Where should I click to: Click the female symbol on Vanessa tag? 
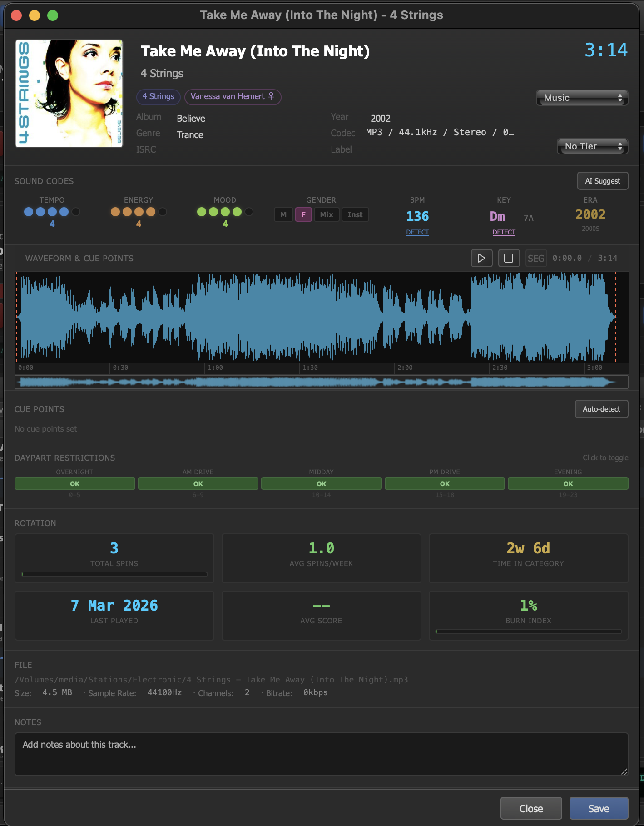[271, 96]
